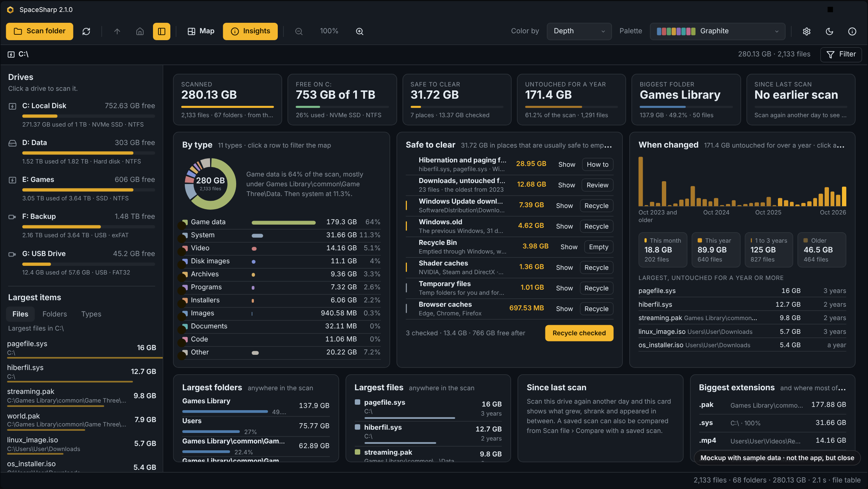Check the Temporary files checkbox
Image resolution: width=868 pixels, height=489 pixels.
pos(406,288)
